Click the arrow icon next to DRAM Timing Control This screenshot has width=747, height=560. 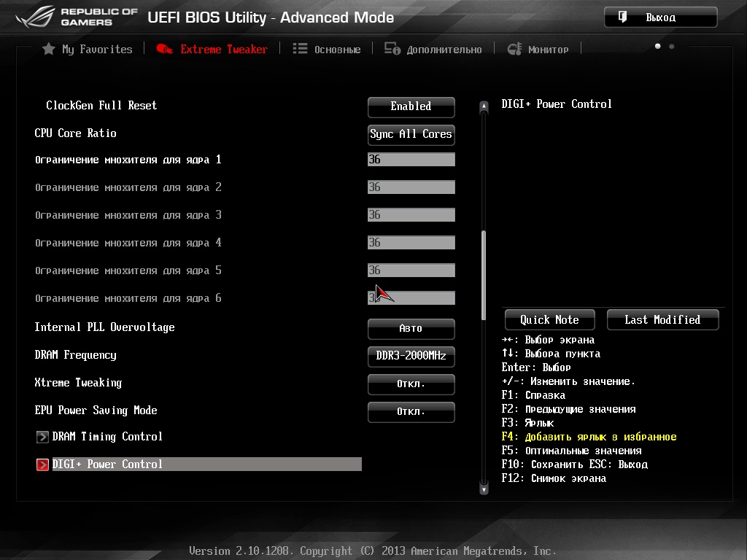coord(42,437)
